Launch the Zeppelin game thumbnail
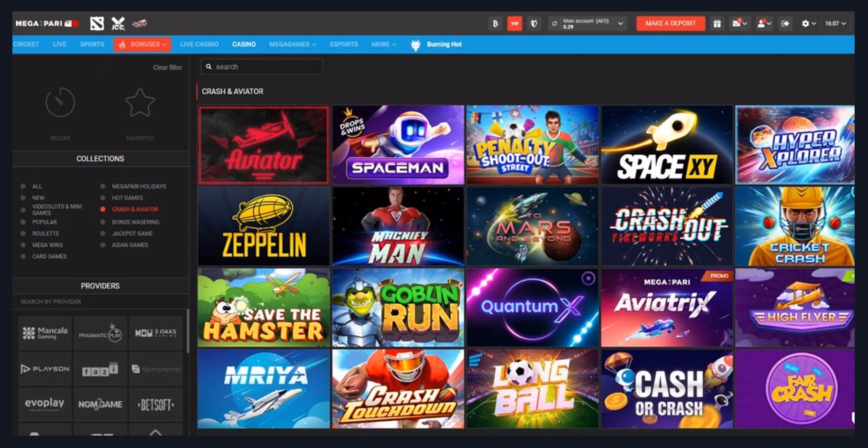This screenshot has height=448, width=868. pos(263,226)
